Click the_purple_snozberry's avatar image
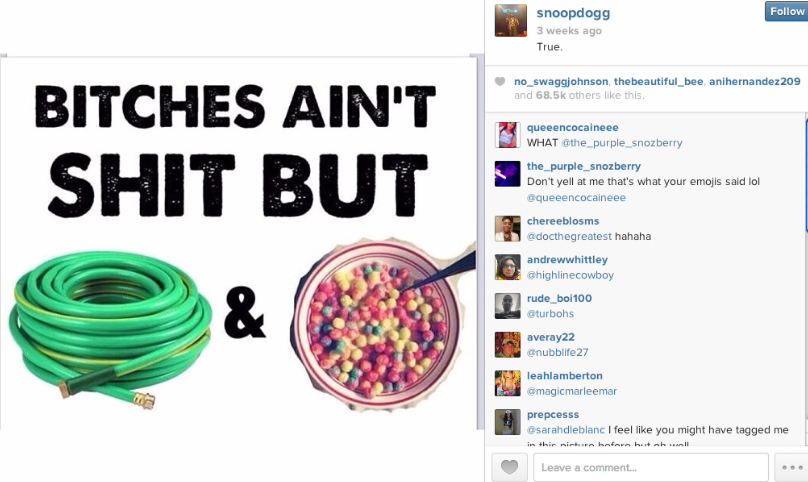Viewport: 808px width, 482px height. coord(508,174)
